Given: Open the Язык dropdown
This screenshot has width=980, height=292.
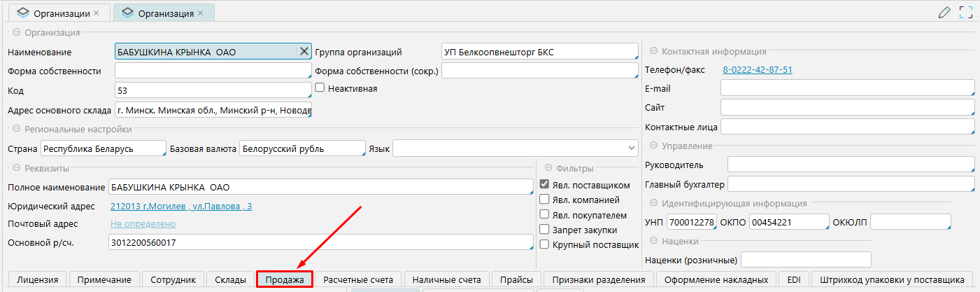Looking at the screenshot, I should click(632, 149).
